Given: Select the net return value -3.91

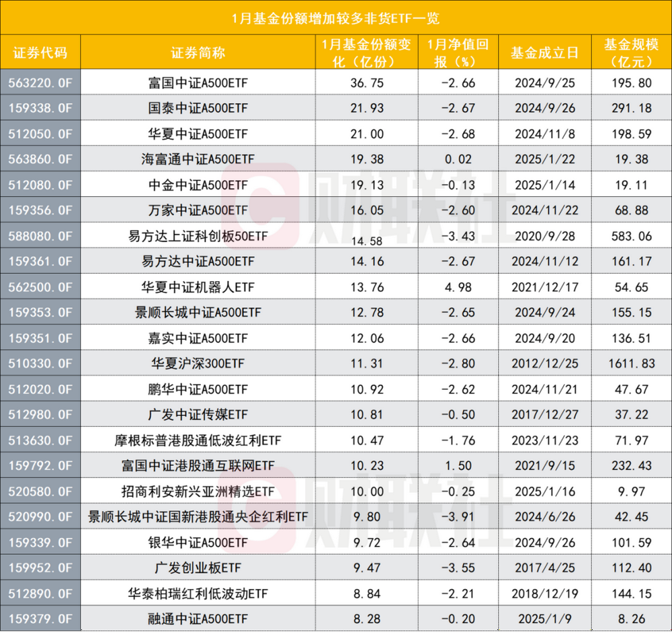Looking at the screenshot, I should 458,516.
